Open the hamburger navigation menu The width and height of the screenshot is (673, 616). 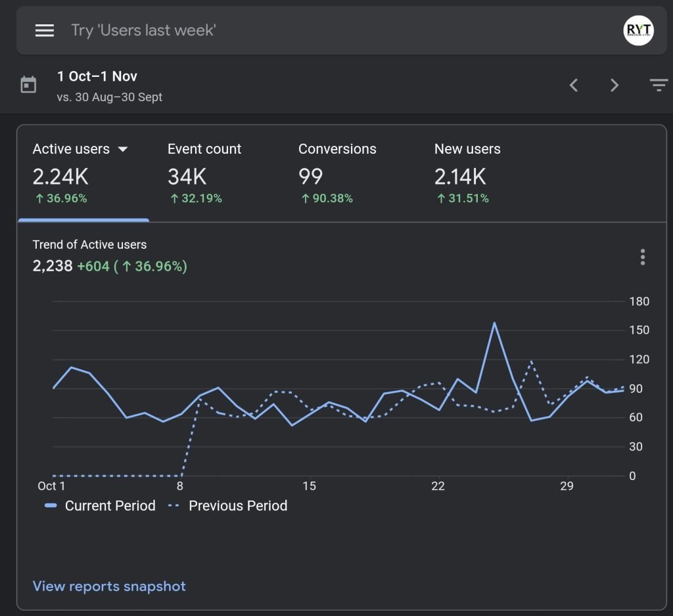pos(45,31)
